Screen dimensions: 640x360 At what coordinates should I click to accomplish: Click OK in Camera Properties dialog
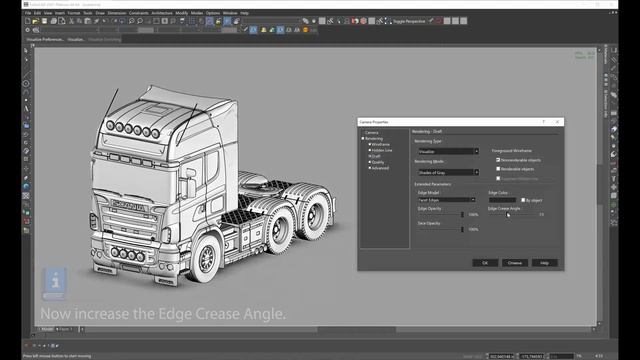click(x=485, y=263)
